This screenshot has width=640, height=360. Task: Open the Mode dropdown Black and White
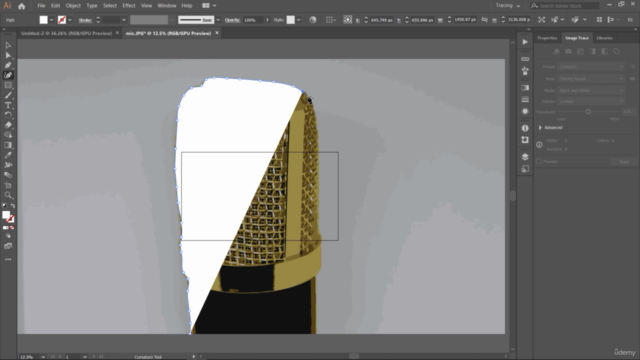[591, 90]
